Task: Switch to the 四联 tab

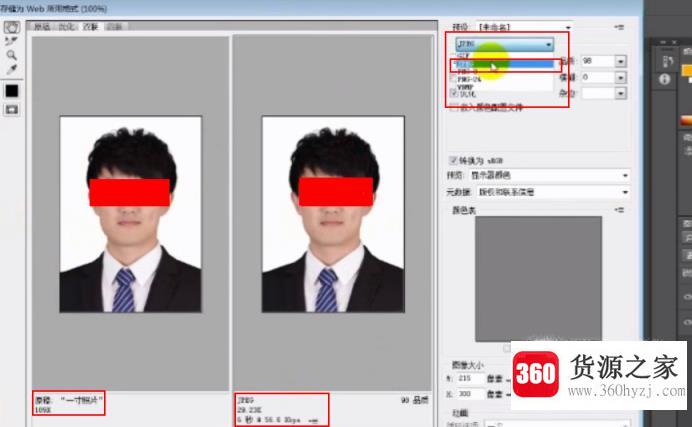Action: point(115,27)
